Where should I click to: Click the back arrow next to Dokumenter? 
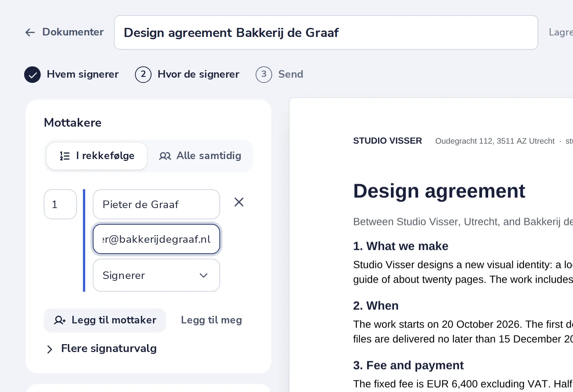coord(30,32)
